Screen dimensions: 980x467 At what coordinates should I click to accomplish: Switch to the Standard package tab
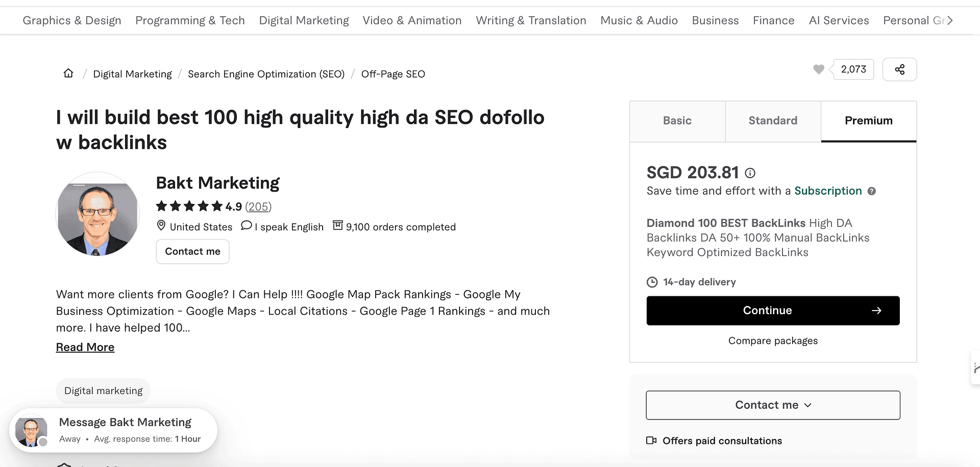pos(773,121)
